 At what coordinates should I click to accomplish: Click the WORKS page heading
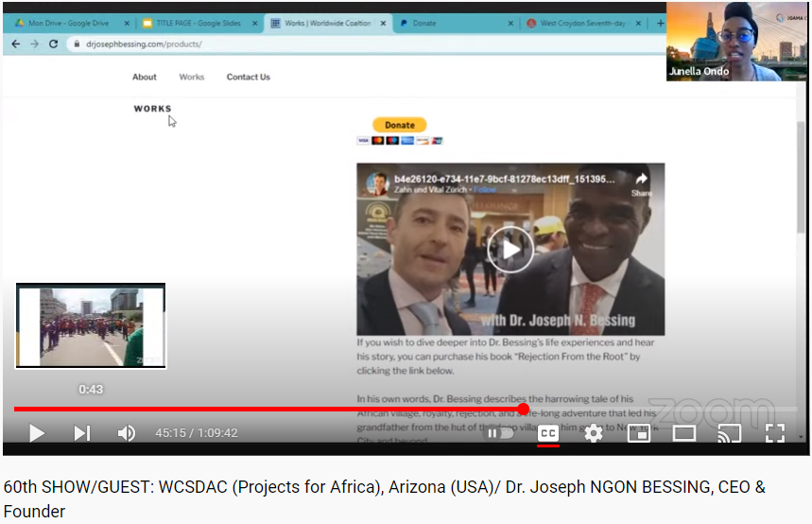pyautogui.click(x=152, y=109)
